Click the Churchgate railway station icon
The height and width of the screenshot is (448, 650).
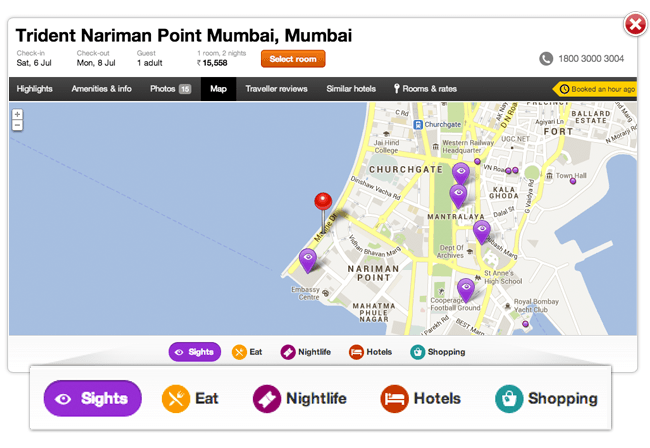click(x=418, y=124)
